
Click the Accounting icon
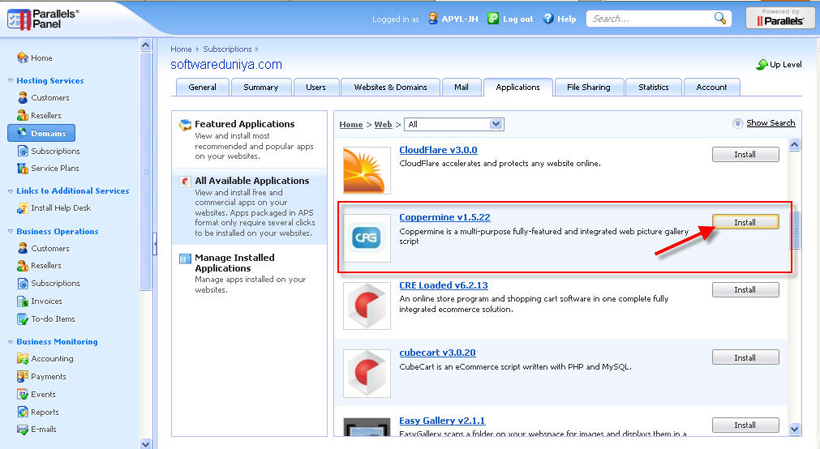22,359
